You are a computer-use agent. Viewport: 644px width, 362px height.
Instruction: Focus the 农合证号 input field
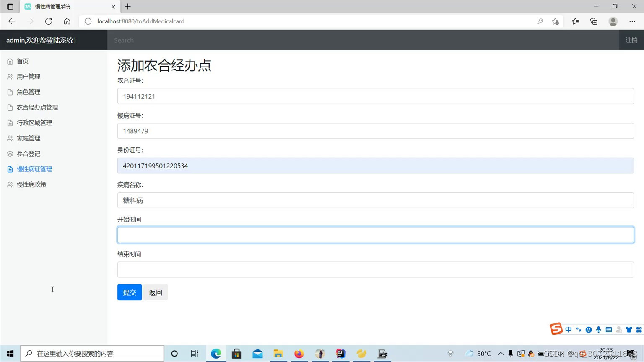[375, 96]
